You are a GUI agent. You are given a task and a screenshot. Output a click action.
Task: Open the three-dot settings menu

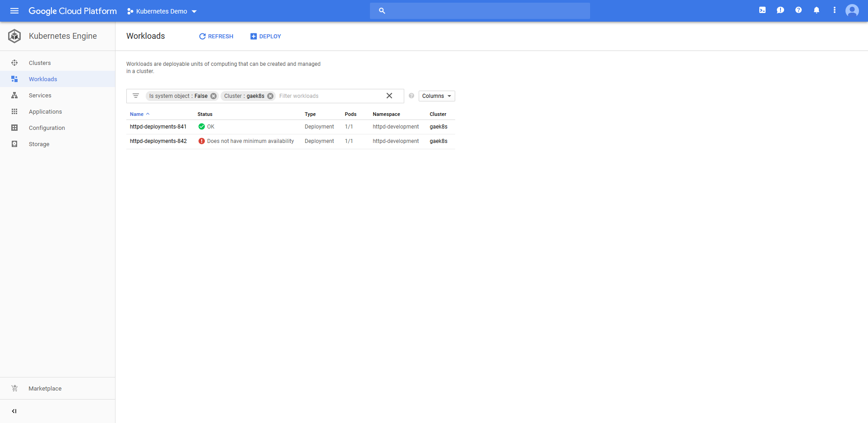point(835,10)
